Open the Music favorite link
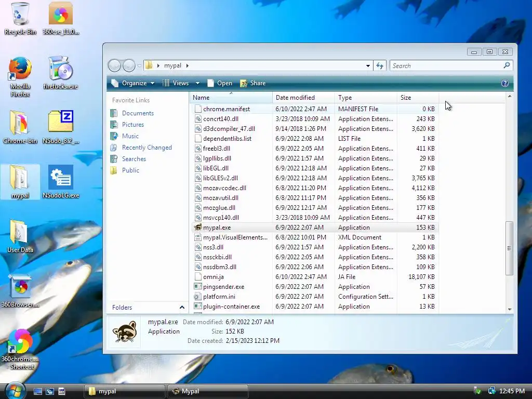532x399 pixels. (130, 136)
